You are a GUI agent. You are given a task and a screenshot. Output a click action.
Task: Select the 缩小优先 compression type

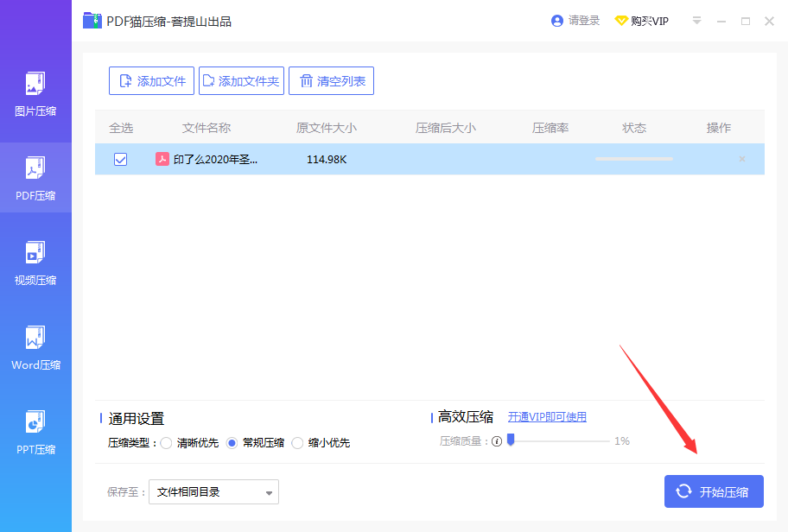tap(297, 443)
